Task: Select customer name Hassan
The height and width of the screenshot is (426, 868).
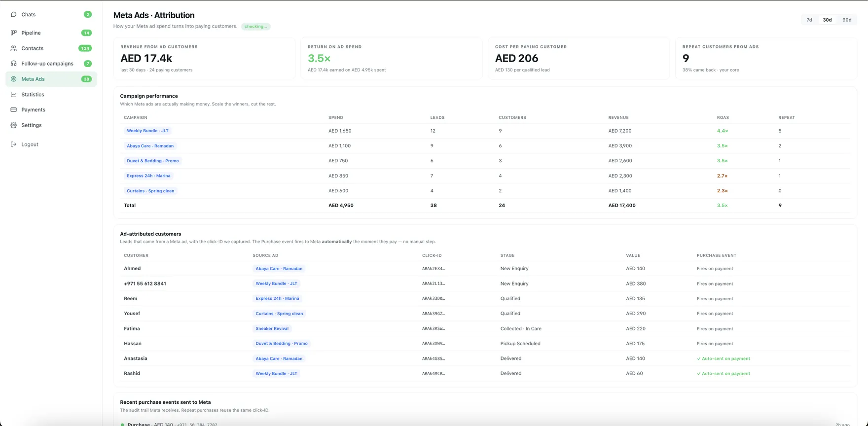Action: pyautogui.click(x=133, y=344)
